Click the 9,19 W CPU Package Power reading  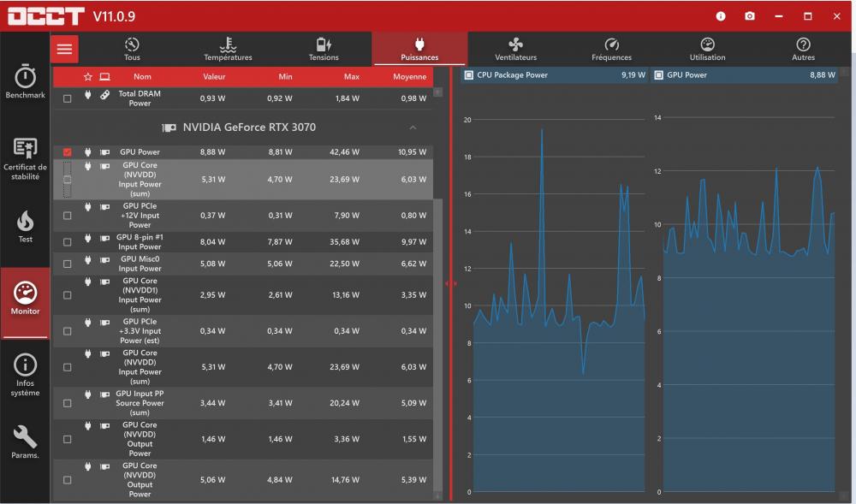tap(633, 75)
